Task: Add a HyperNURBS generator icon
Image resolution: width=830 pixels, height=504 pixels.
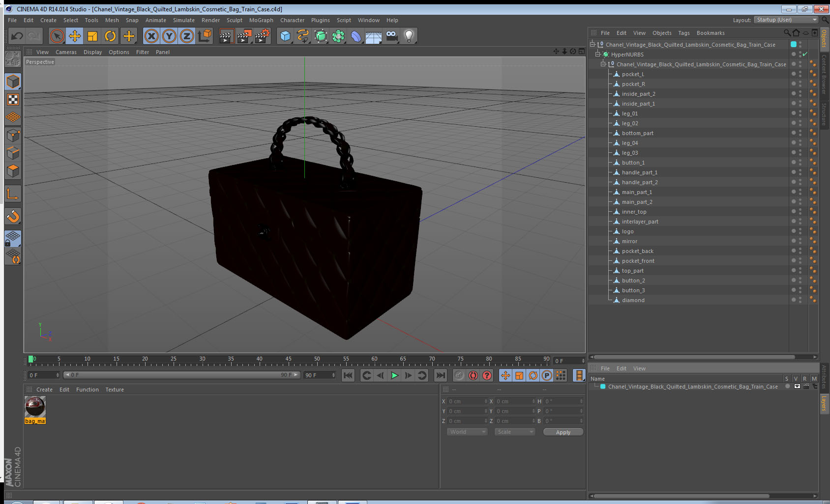Action: point(321,36)
